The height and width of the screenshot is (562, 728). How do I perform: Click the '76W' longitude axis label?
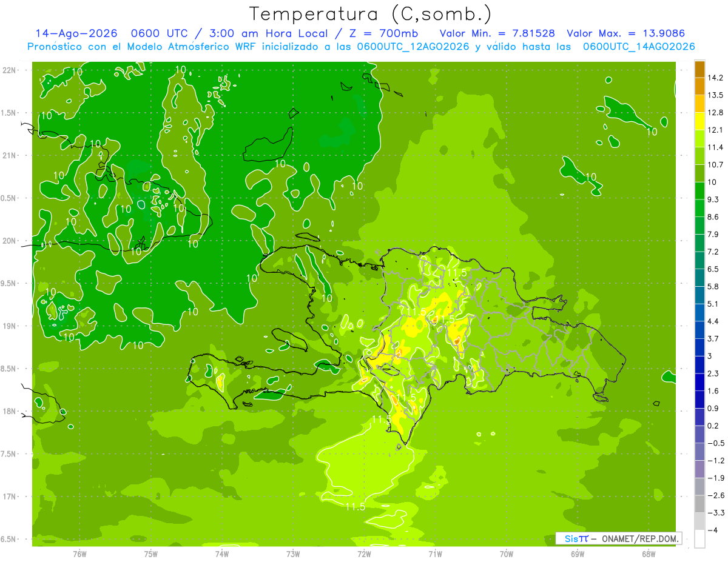point(79,554)
